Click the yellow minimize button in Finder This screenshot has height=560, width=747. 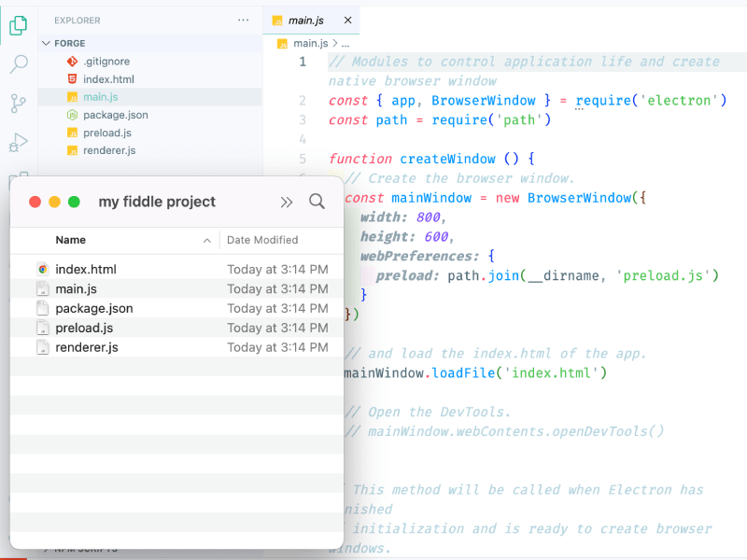[55, 202]
